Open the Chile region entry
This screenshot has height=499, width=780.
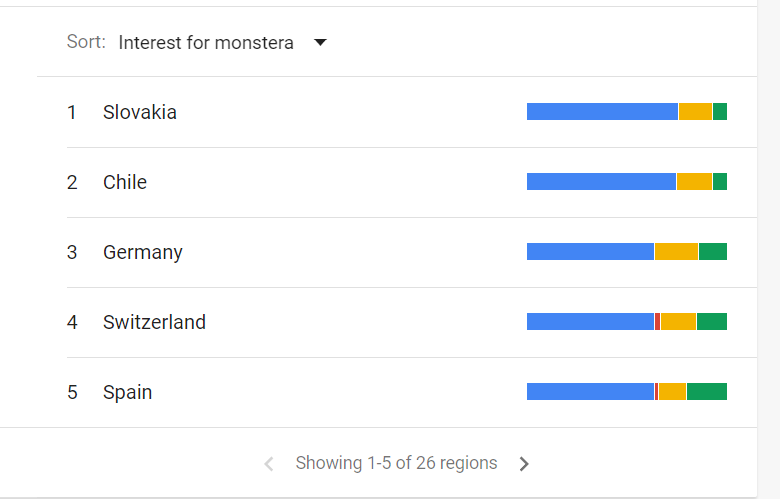click(125, 182)
